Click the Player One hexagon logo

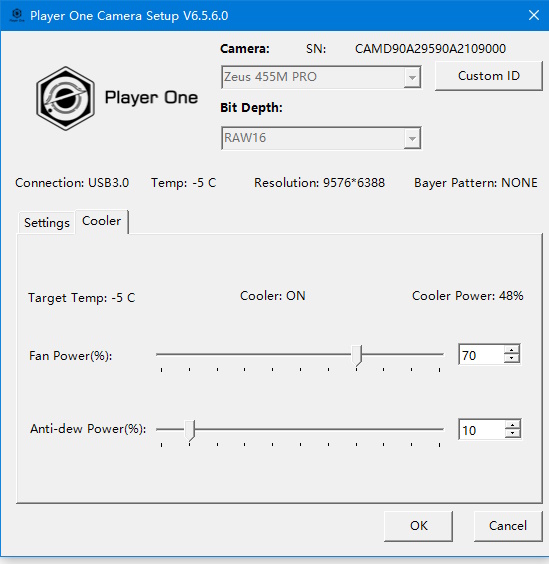pyautogui.click(x=65, y=98)
